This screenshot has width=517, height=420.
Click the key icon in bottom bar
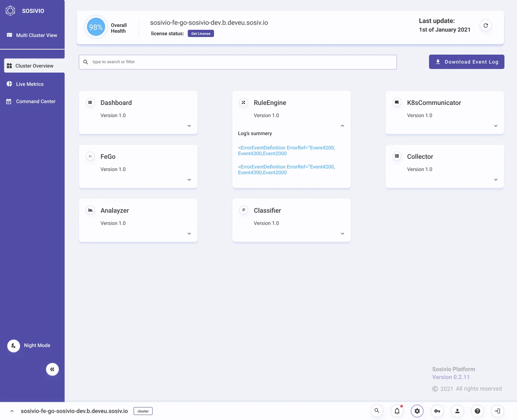[x=437, y=411]
